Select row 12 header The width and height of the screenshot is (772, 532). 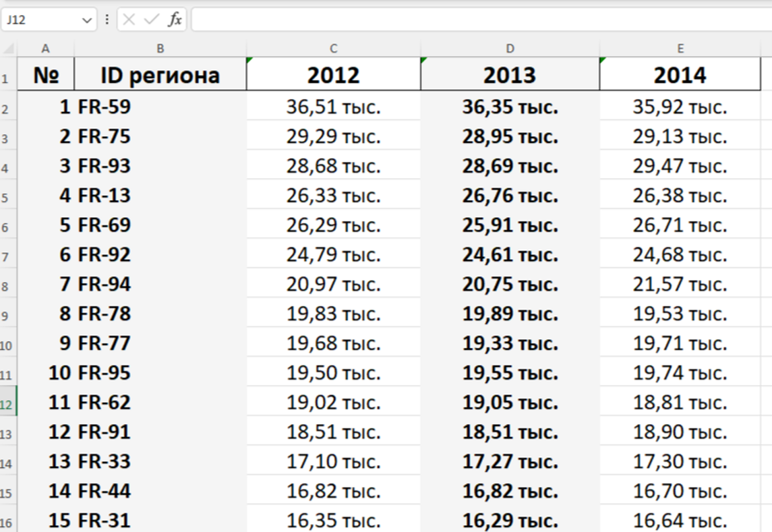click(8, 402)
